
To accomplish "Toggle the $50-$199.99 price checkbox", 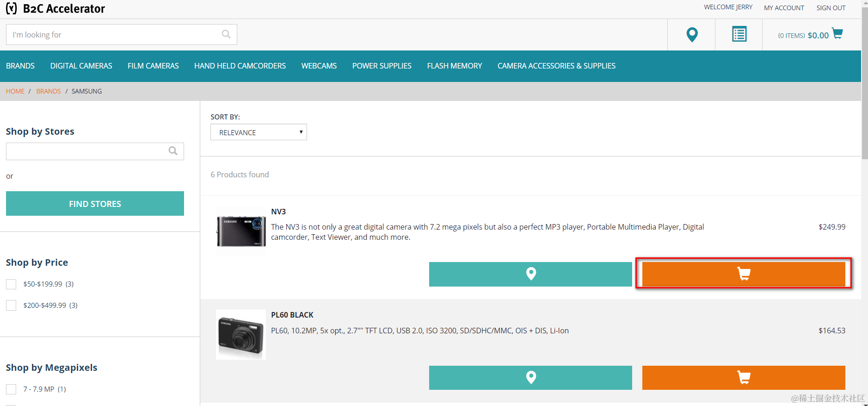I will point(11,284).
